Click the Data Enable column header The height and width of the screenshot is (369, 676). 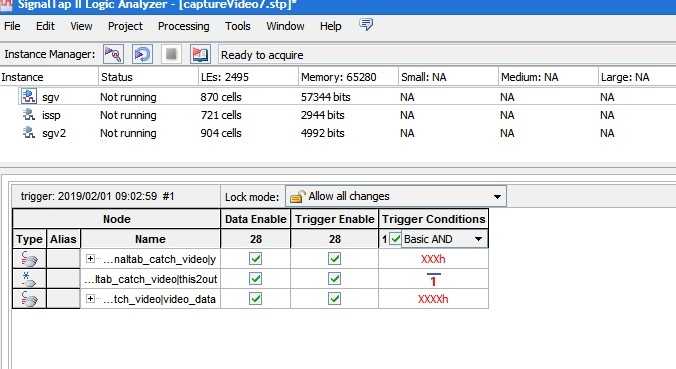256,219
